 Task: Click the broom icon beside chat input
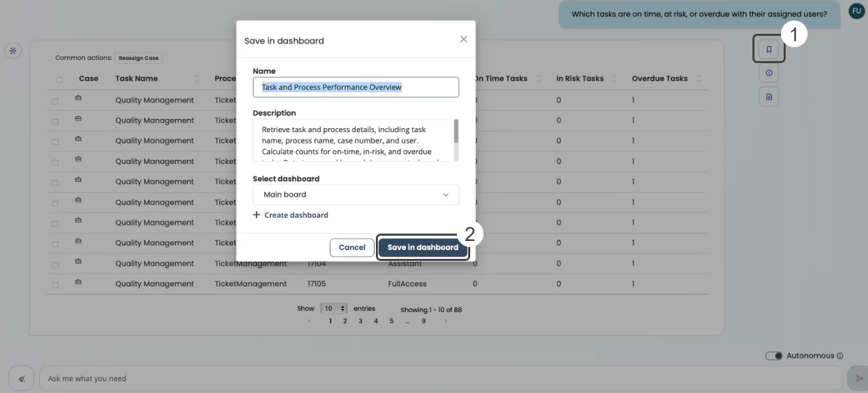tap(22, 378)
